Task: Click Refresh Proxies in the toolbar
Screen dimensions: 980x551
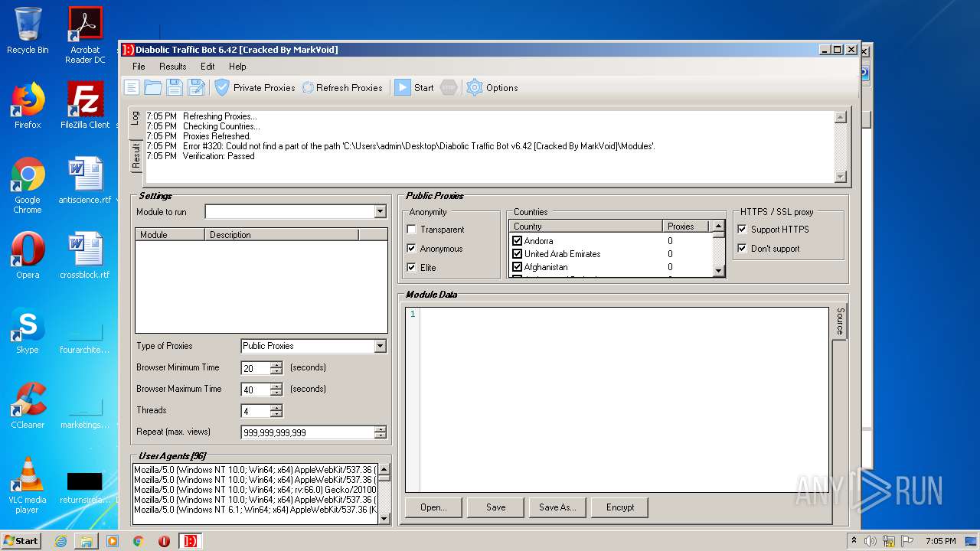Action: point(342,87)
